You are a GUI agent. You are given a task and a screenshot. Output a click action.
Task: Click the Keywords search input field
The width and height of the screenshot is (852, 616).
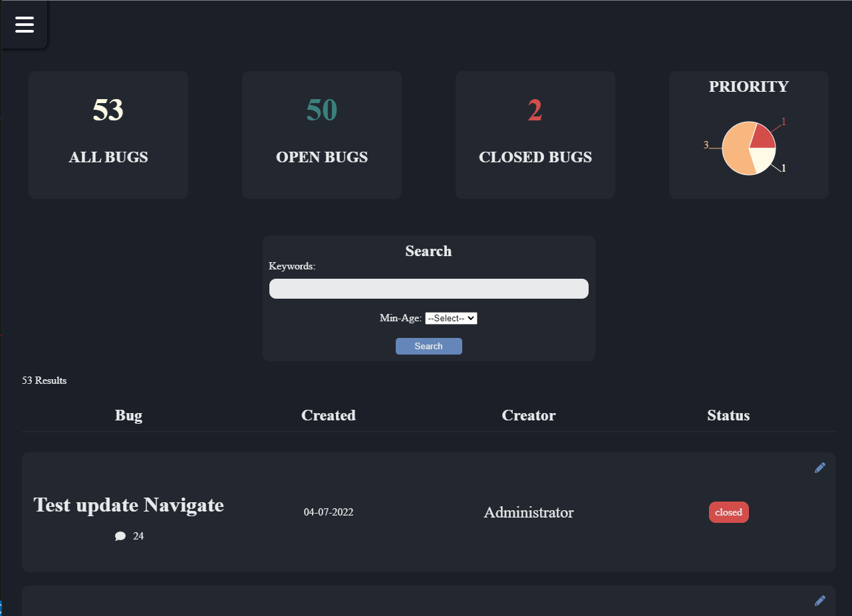pos(428,288)
